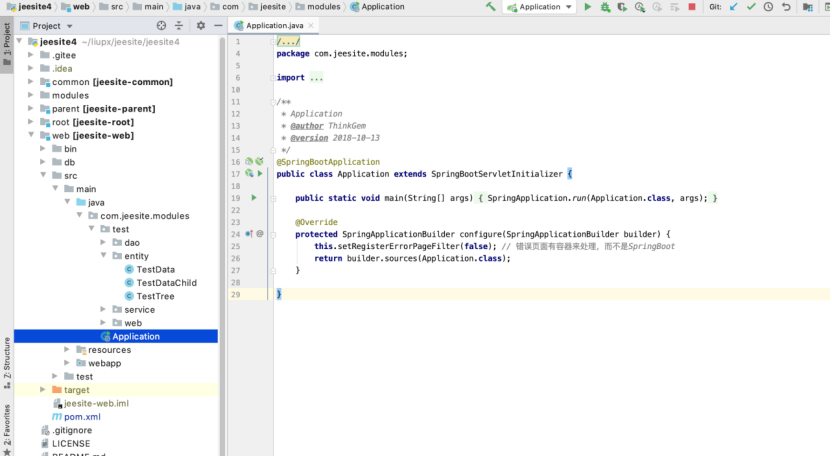This screenshot has width=832, height=458.
Task: Show Git history clock icon
Action: (x=768, y=7)
